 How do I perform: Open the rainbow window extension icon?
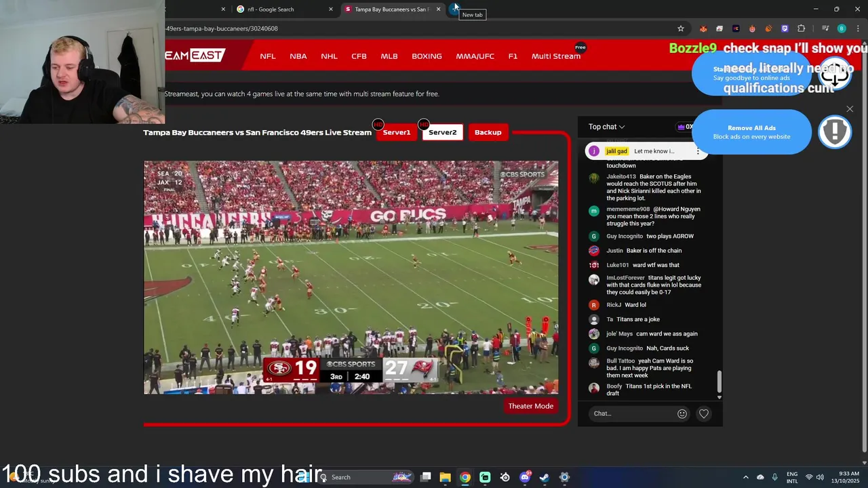(x=719, y=28)
